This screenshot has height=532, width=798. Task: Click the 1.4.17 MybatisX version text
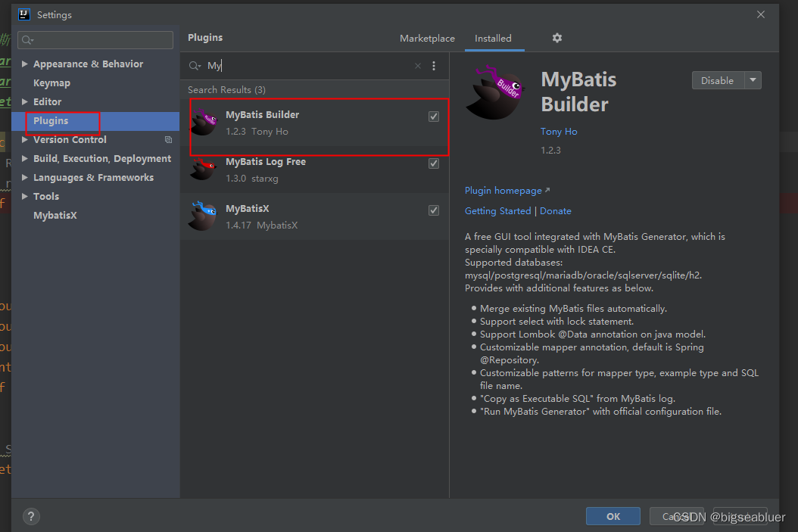(262, 226)
